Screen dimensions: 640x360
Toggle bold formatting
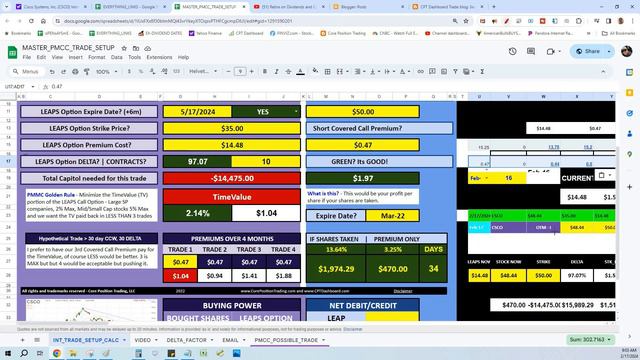pyautogui.click(x=264, y=71)
